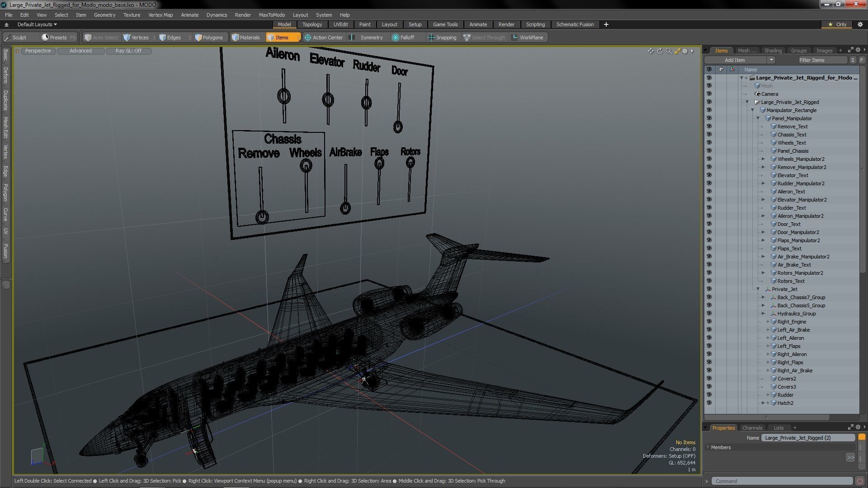
Task: Toggle the Snapping option
Action: (442, 38)
